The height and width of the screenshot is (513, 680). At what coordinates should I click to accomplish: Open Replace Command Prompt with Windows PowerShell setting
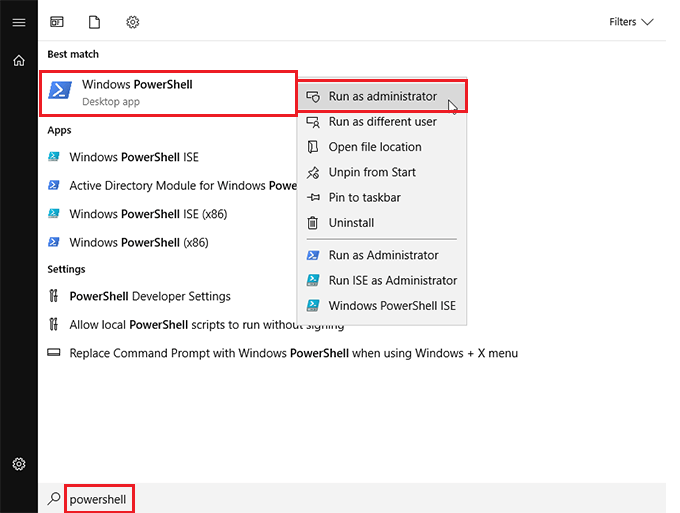point(294,353)
